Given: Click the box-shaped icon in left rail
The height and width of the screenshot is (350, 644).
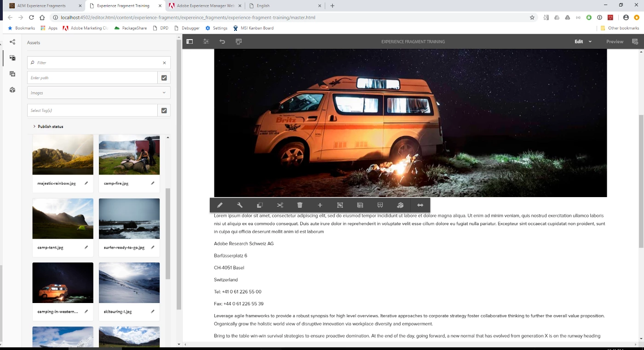Looking at the screenshot, I should pyautogui.click(x=12, y=90).
